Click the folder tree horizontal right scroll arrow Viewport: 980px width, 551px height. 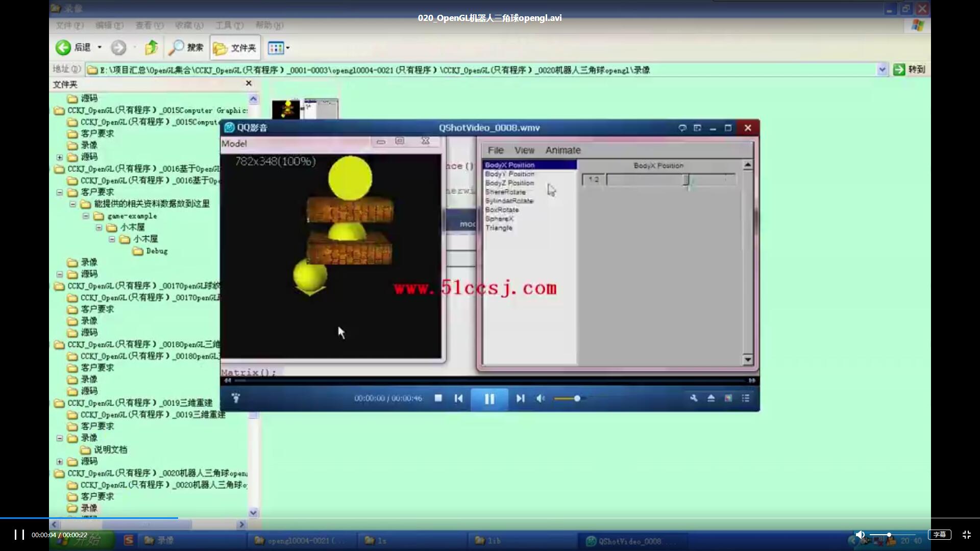[x=241, y=524]
